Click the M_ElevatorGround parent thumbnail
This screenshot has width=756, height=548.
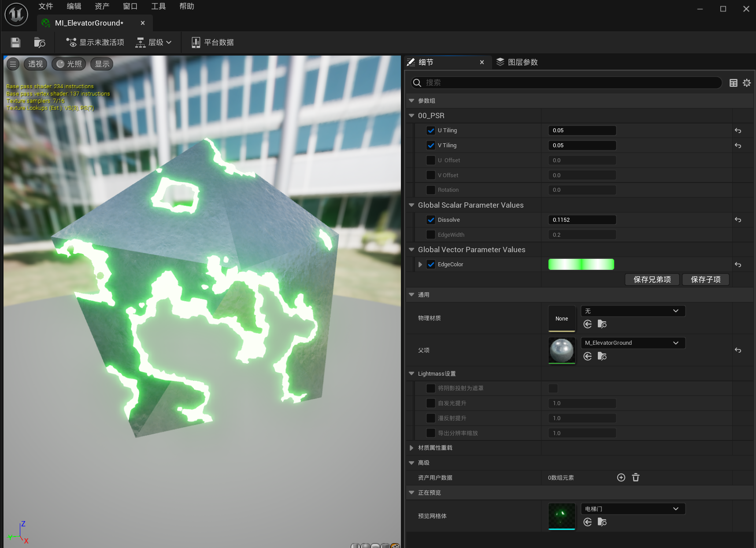coord(562,350)
